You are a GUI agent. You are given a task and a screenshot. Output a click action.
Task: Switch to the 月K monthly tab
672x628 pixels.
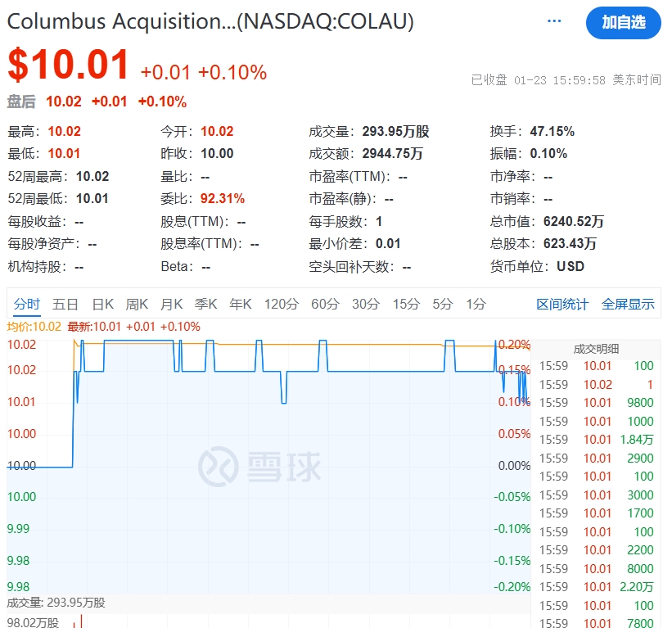tap(171, 303)
